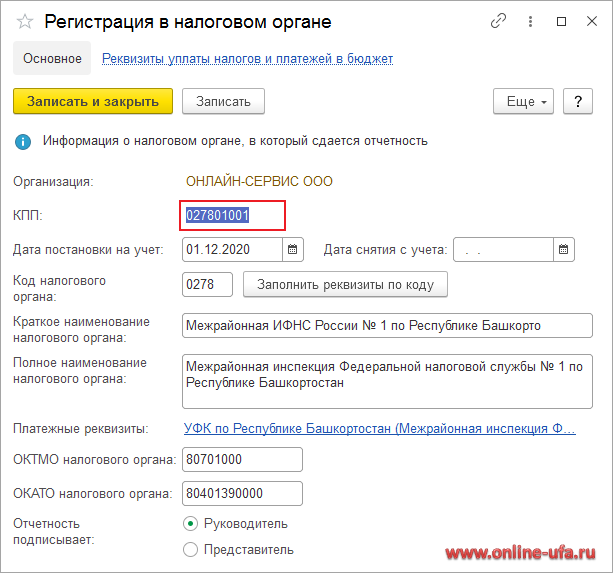Open УФК по Республике Башкортостан link
Image resolution: width=613 pixels, height=573 pixels.
pos(380,429)
